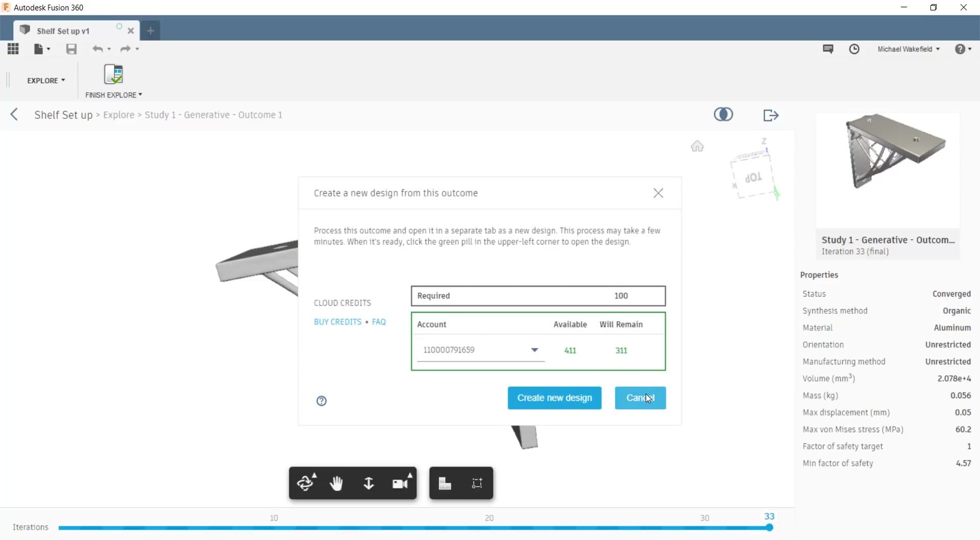
Task: Click the '4.57' min factor of safety
Action: click(x=963, y=463)
